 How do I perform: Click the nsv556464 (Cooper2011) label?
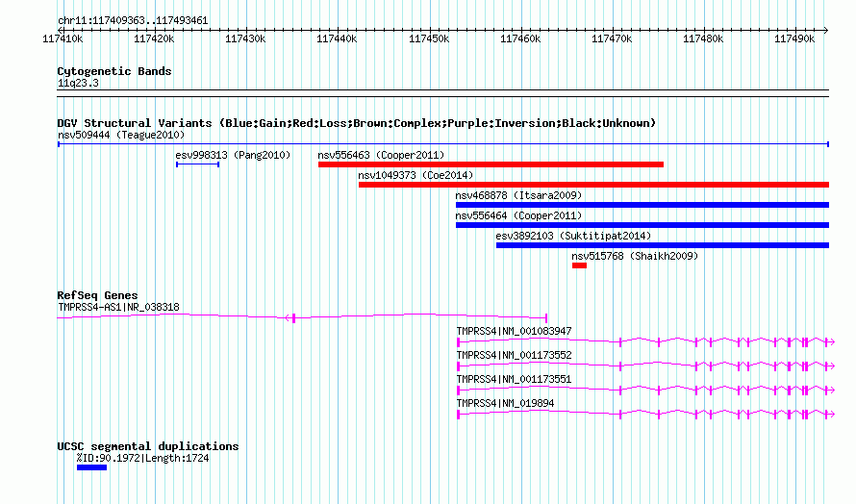click(x=518, y=215)
